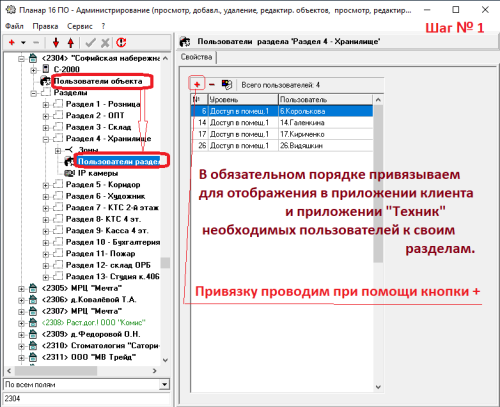
Task: Click building icon of <2311> ООО "МВ Трейд"
Action: [x=33, y=357]
